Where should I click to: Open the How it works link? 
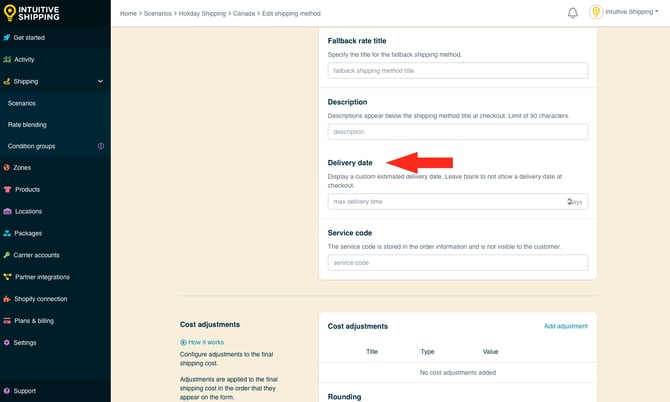click(205, 342)
